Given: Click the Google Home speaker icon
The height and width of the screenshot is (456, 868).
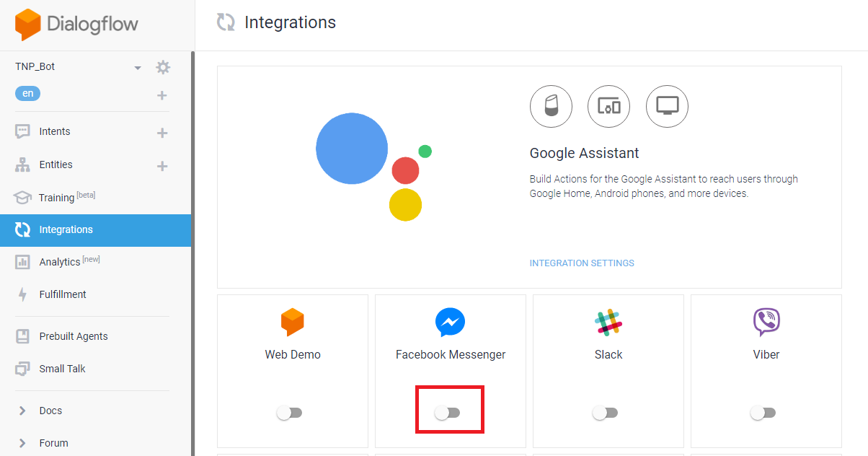Looking at the screenshot, I should (551, 107).
